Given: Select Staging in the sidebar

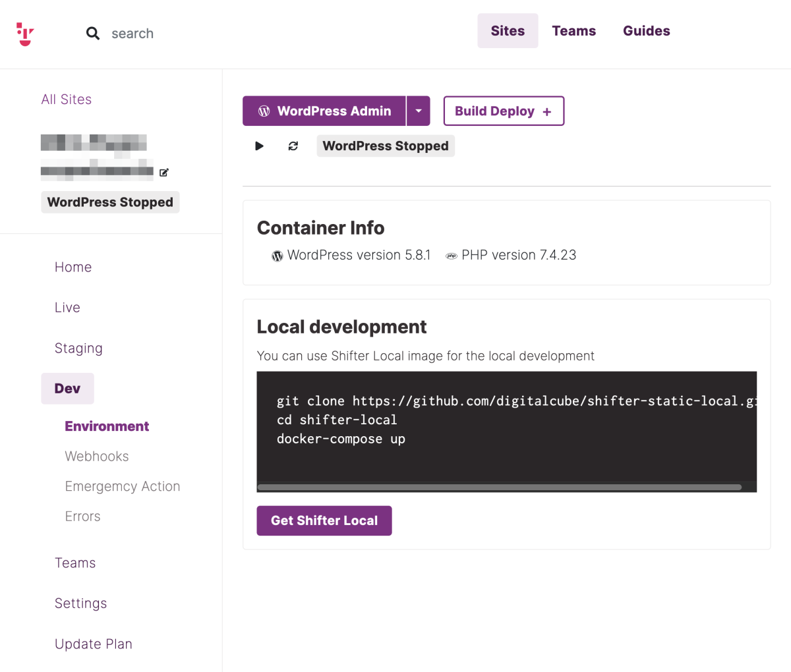Looking at the screenshot, I should click(x=78, y=349).
